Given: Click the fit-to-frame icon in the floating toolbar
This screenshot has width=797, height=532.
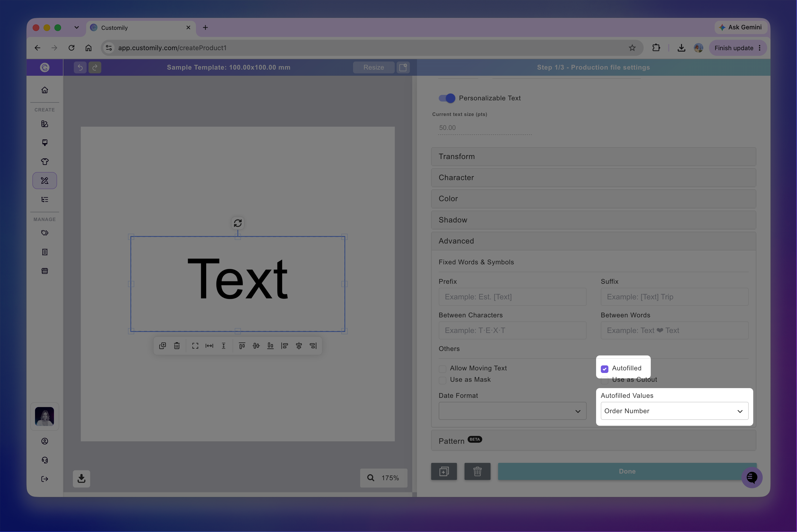Looking at the screenshot, I should coord(195,346).
